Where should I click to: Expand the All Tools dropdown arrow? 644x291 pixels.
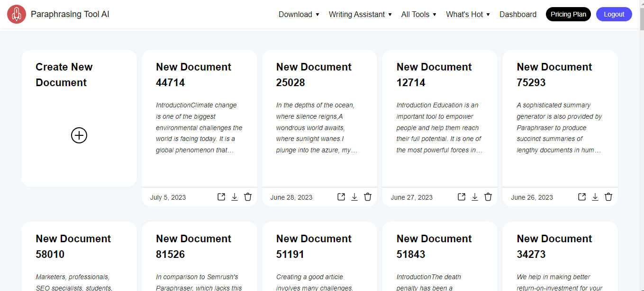coord(435,15)
